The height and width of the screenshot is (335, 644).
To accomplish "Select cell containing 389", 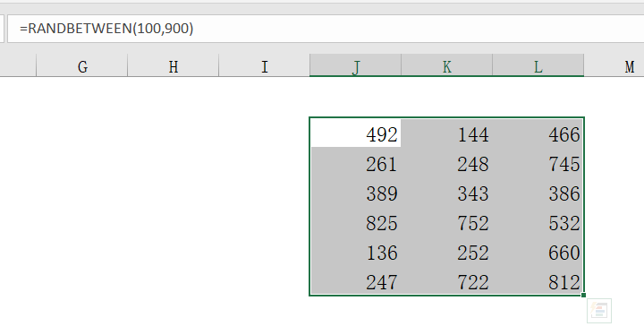I will [356, 192].
